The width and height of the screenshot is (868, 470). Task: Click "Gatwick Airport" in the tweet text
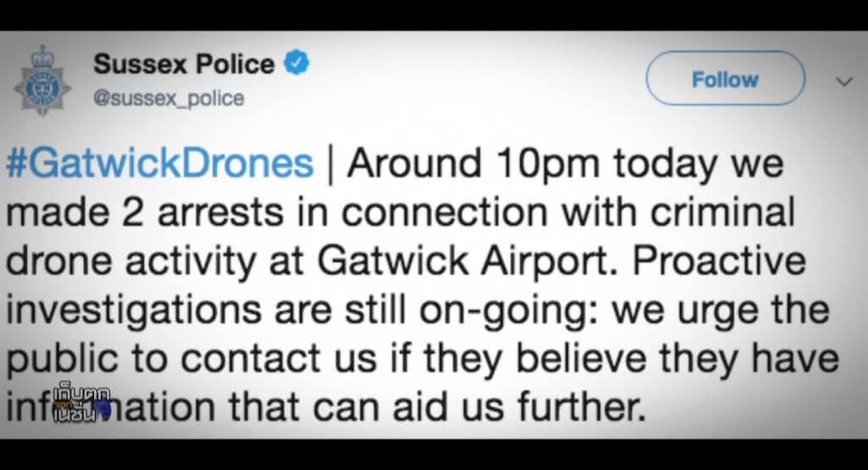[467, 260]
